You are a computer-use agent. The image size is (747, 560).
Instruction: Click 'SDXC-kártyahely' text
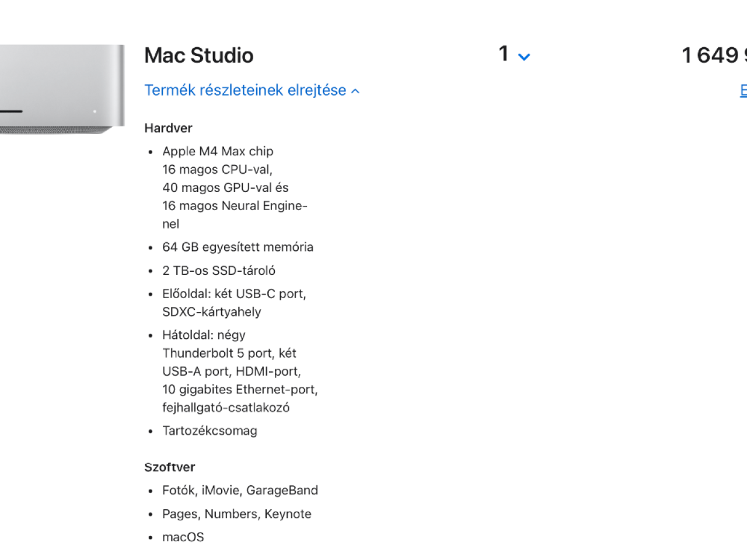[x=212, y=311]
